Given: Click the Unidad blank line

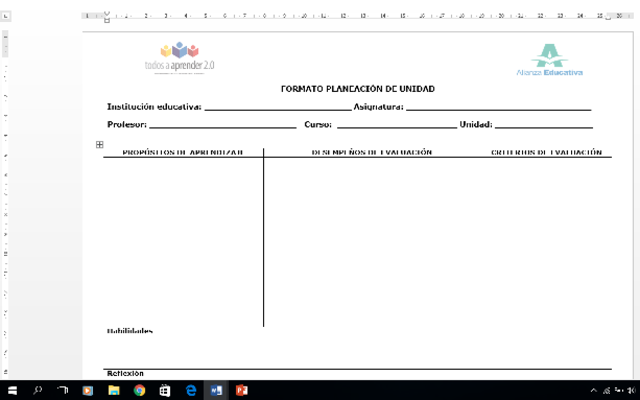Looking at the screenshot, I should pos(544,125).
